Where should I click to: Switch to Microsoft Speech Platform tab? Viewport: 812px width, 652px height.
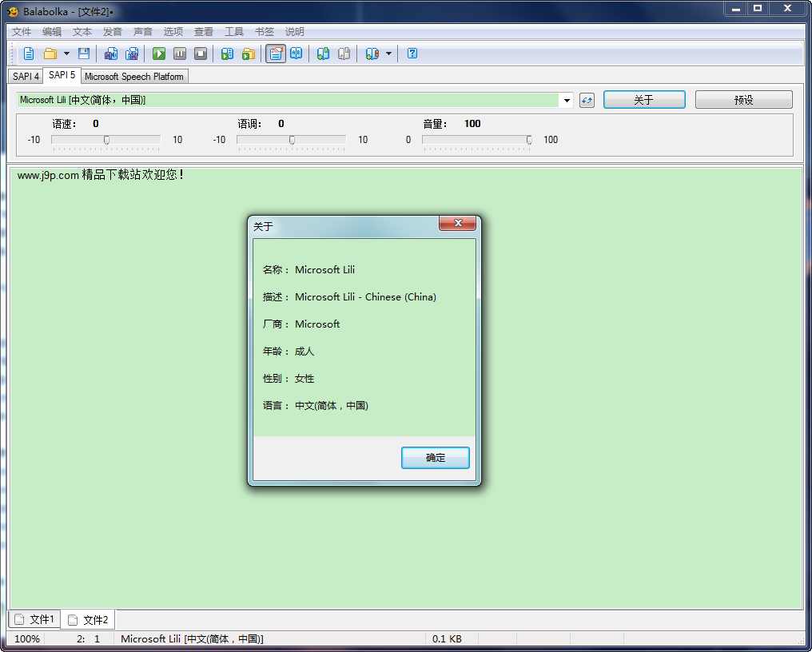[x=134, y=77]
